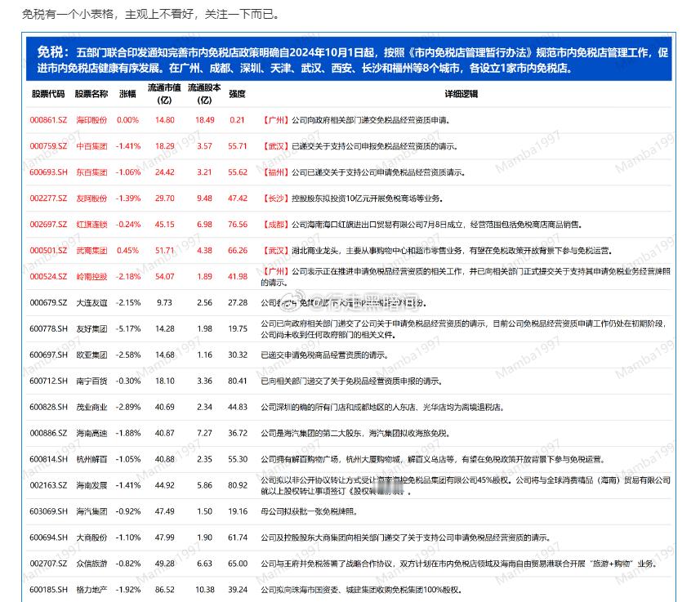
Task: Select stock name 大连友谊
Action: [91, 303]
